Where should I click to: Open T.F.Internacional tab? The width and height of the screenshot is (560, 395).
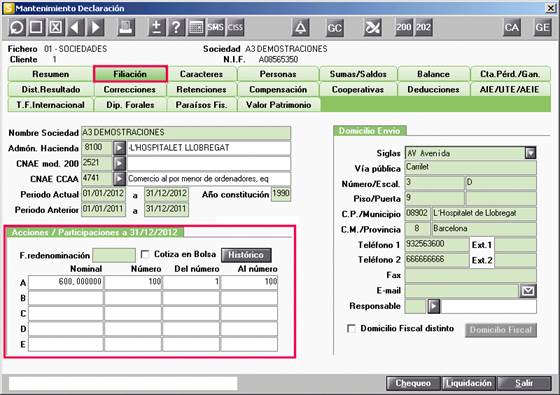point(50,105)
